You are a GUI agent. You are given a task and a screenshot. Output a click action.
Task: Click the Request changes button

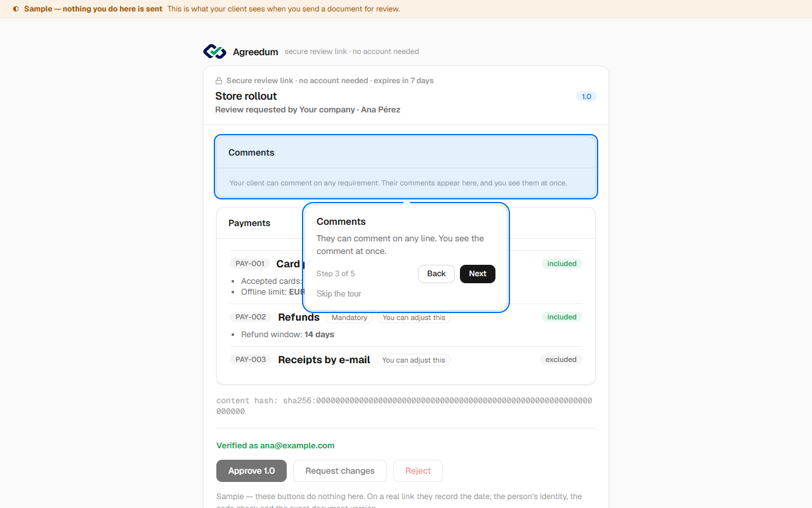pos(340,471)
